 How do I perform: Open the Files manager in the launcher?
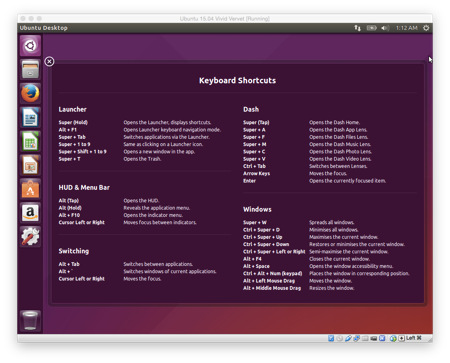point(30,69)
